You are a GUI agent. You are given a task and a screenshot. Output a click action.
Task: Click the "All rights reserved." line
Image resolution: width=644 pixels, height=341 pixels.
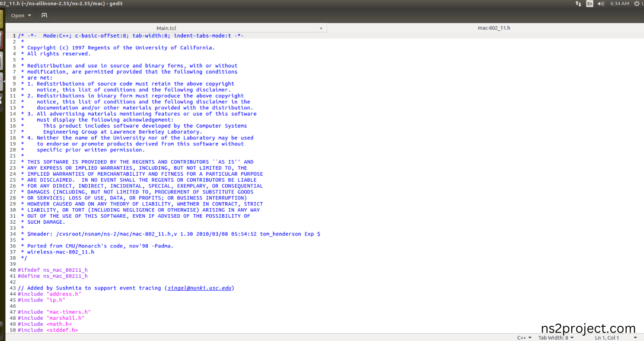pyautogui.click(x=56, y=54)
